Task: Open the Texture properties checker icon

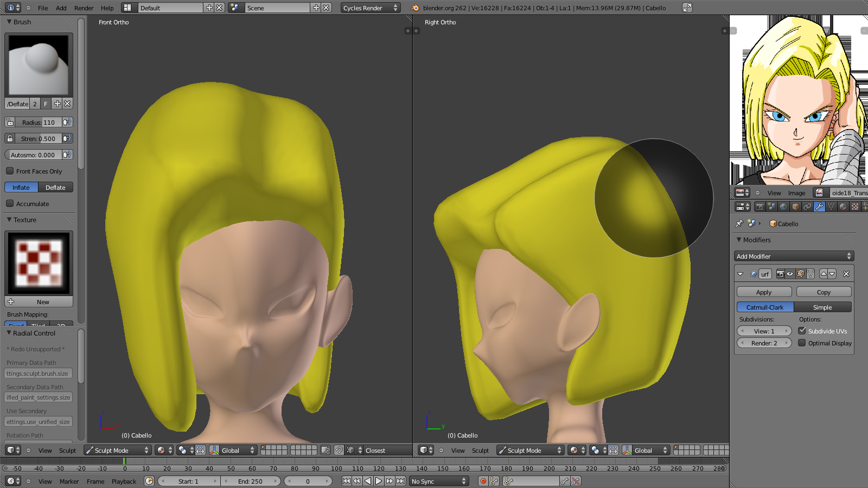Action: coord(855,207)
